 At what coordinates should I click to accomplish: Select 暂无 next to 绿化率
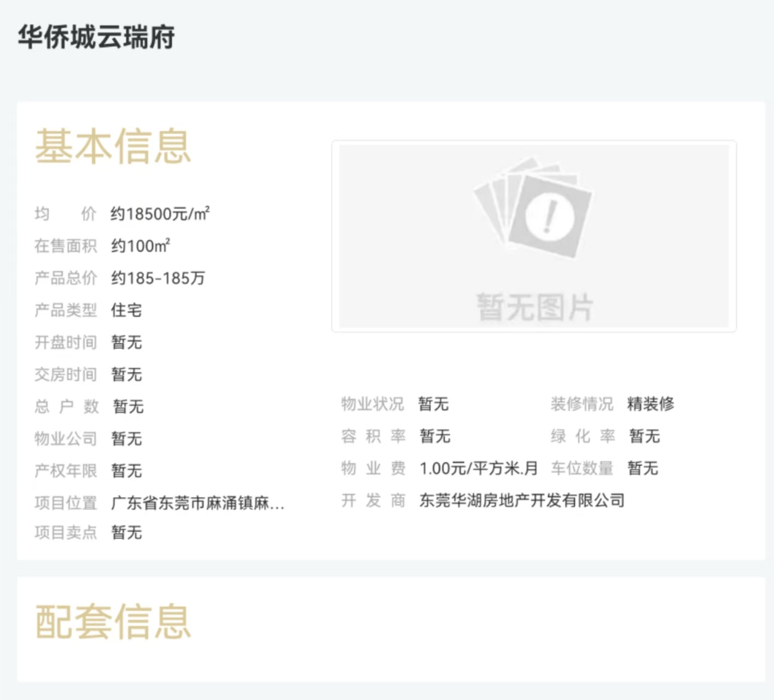(644, 436)
